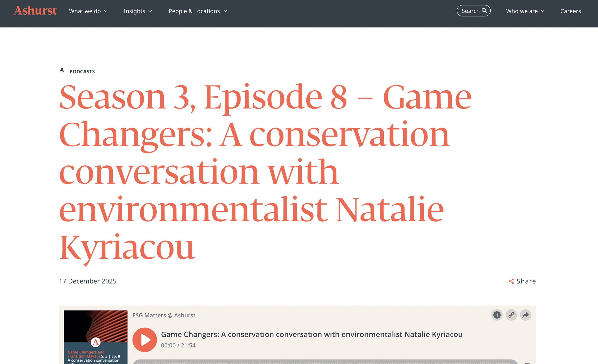598x364 pixels.
Task: Open the podcast episode info icon
Action: (497, 315)
